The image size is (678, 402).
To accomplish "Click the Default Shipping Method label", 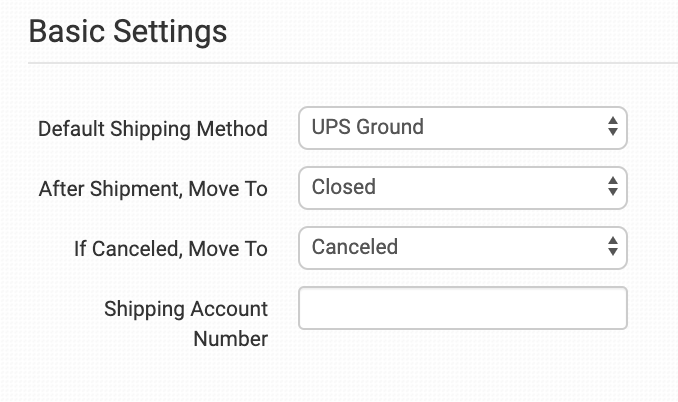I will pyautogui.click(x=153, y=129).
